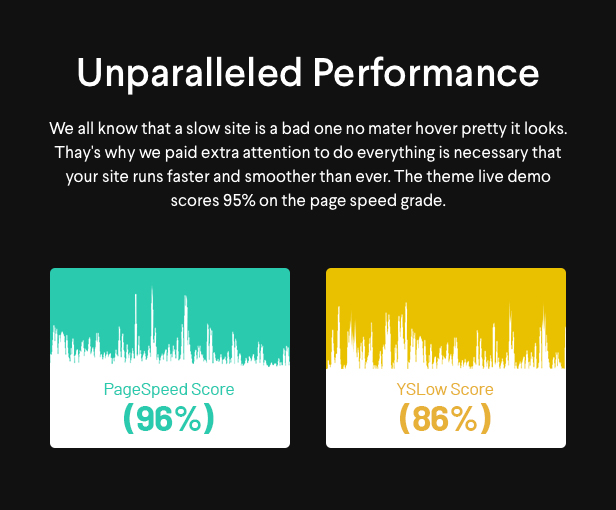Click 'your site runs faster' text line
616x510 pixels.
pos(308,176)
